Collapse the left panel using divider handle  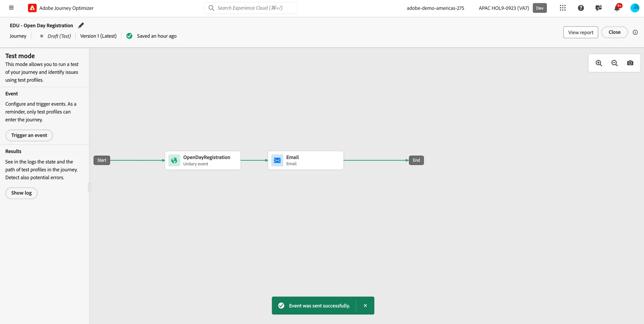[x=90, y=187]
